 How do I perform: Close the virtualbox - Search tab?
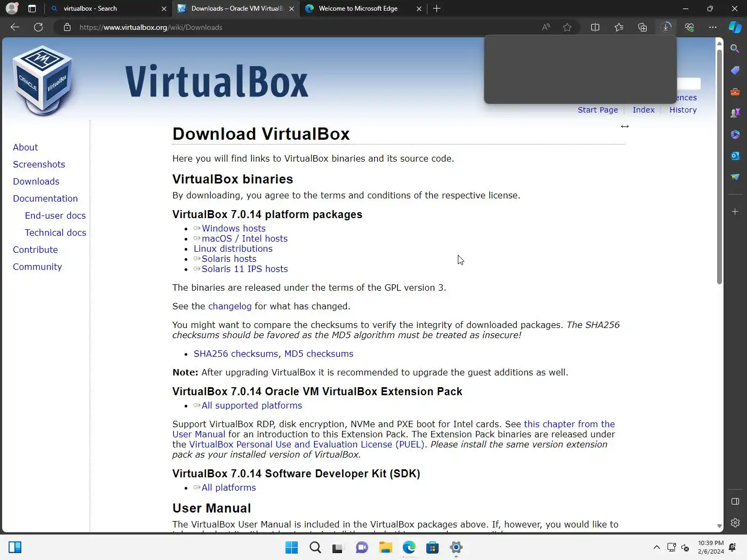pos(164,9)
